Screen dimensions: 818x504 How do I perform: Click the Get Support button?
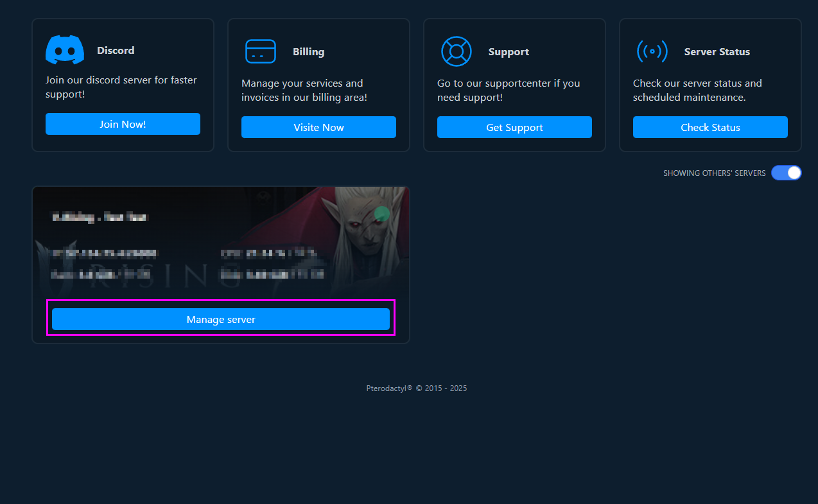click(514, 127)
